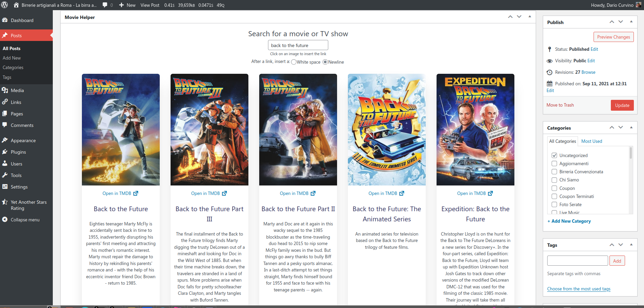Click external link icon under Back to the Future Part III

[x=224, y=193]
